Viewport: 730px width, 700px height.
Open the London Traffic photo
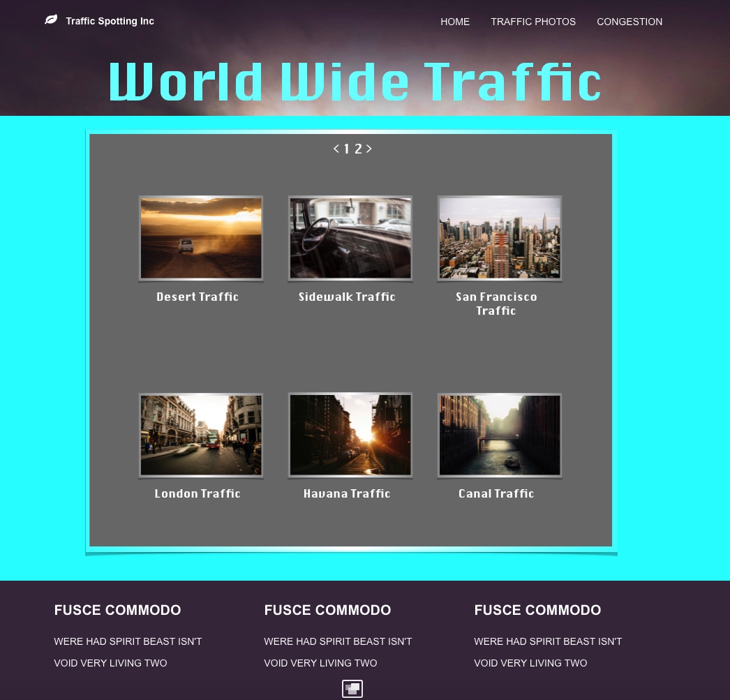point(201,435)
